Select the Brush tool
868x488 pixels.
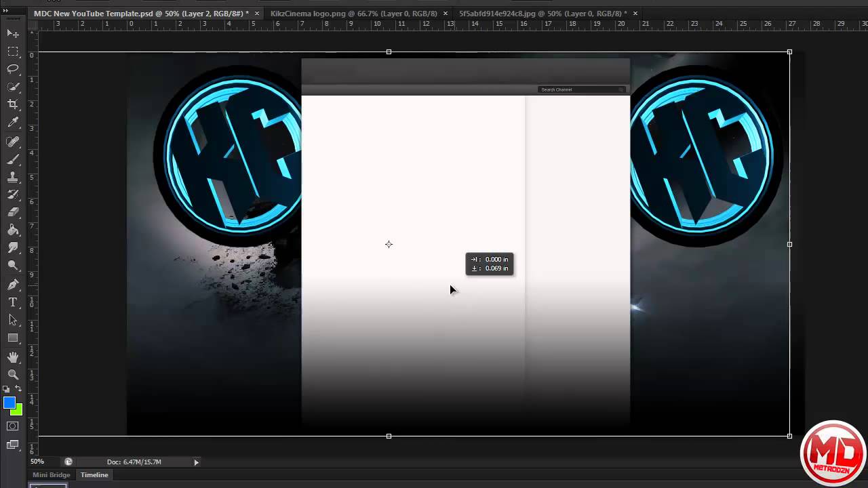(13, 159)
